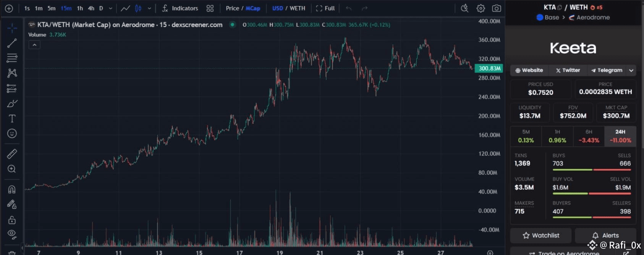Select the D daily timeframe

pos(101,8)
